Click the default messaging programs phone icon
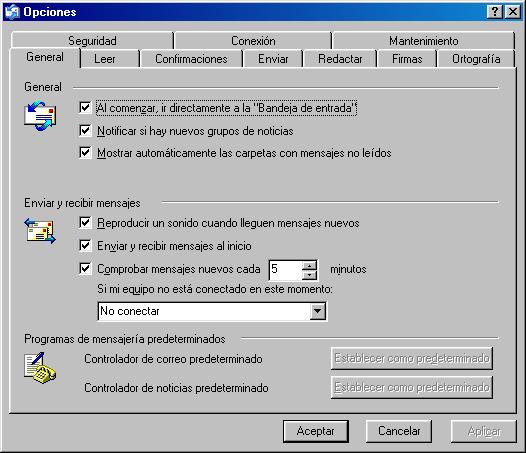Screen dimensions: 526x453 pyautogui.click(x=40, y=368)
